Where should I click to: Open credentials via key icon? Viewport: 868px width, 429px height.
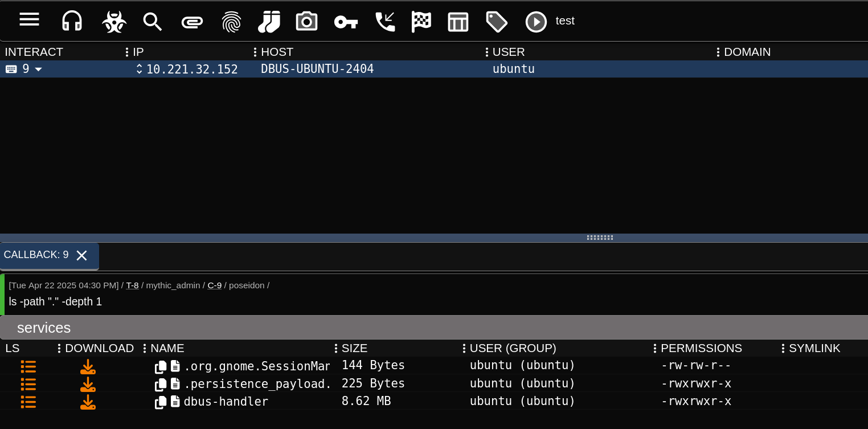(346, 22)
